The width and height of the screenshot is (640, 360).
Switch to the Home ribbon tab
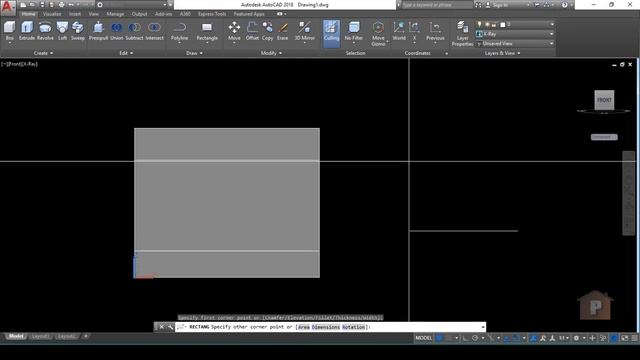[x=28, y=14]
